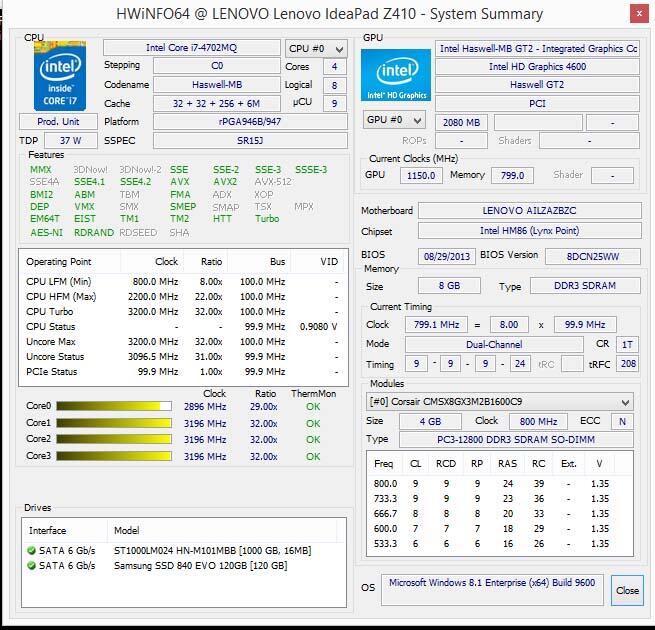
Task: Click the green status icon for Samsung SSD drive
Action: pos(31,566)
